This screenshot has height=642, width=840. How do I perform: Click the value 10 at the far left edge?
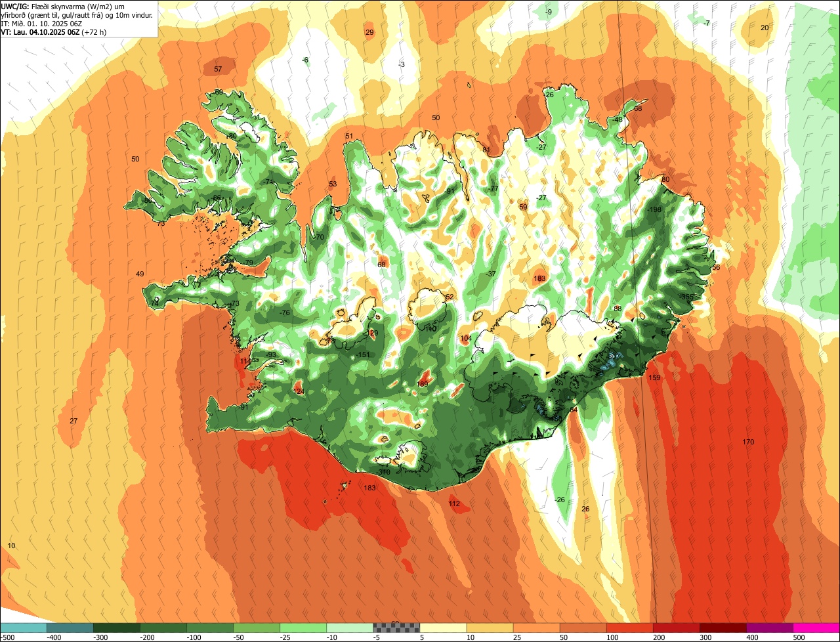[x=11, y=546]
